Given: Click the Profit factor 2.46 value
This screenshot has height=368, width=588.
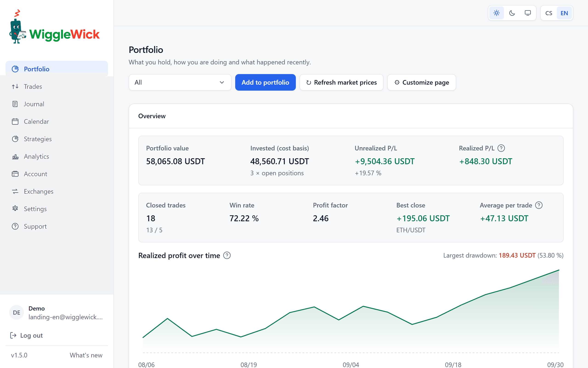Looking at the screenshot, I should pos(321,218).
